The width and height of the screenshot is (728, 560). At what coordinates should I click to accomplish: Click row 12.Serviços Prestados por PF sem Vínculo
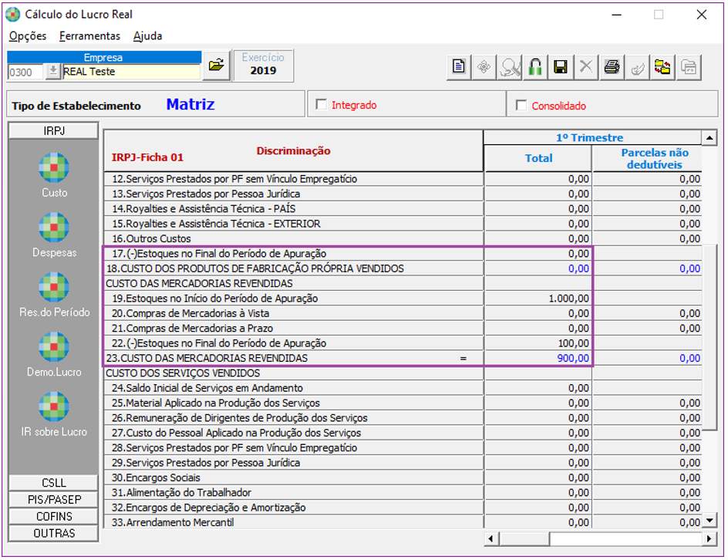point(293,179)
